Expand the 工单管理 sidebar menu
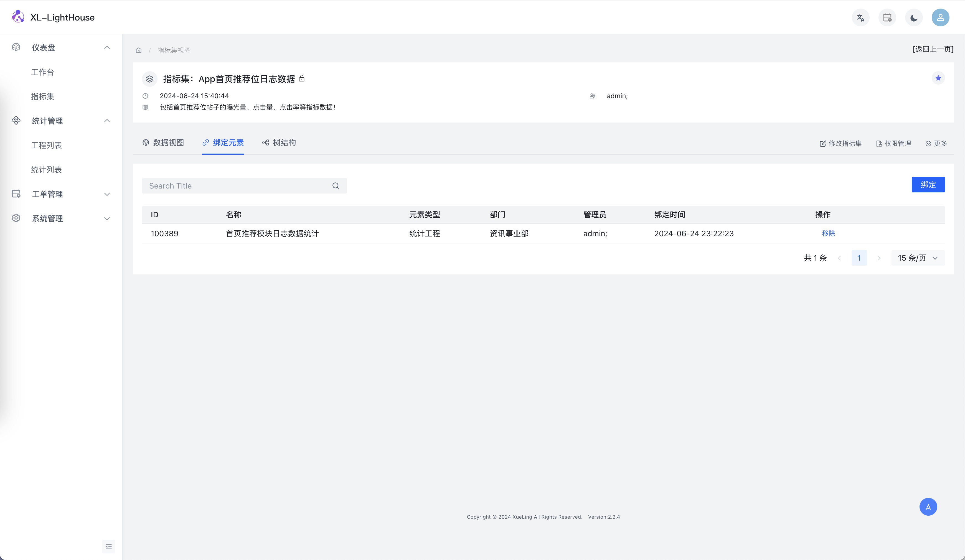The width and height of the screenshot is (965, 560). click(107, 194)
